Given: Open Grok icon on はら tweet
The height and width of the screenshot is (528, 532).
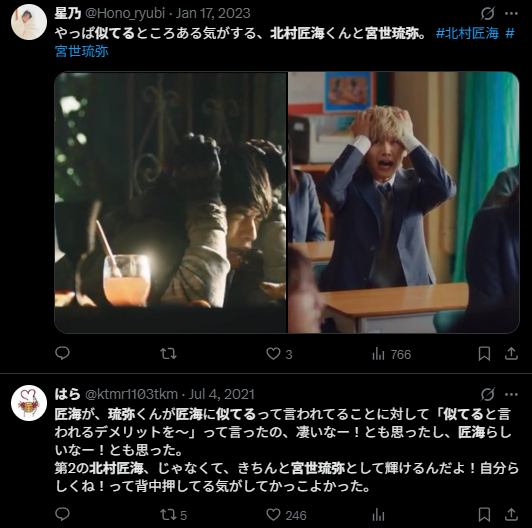Looking at the screenshot, I should coord(488,394).
